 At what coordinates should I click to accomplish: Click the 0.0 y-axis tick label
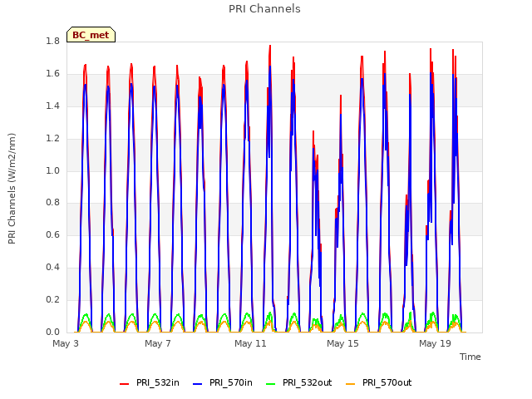pos(52,332)
